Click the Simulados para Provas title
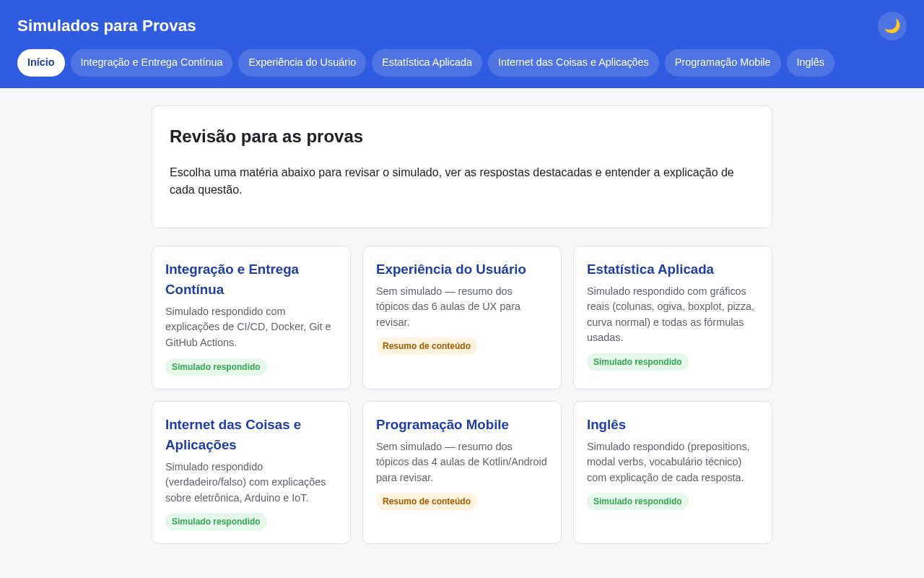This screenshot has height=578, width=924. (x=107, y=26)
